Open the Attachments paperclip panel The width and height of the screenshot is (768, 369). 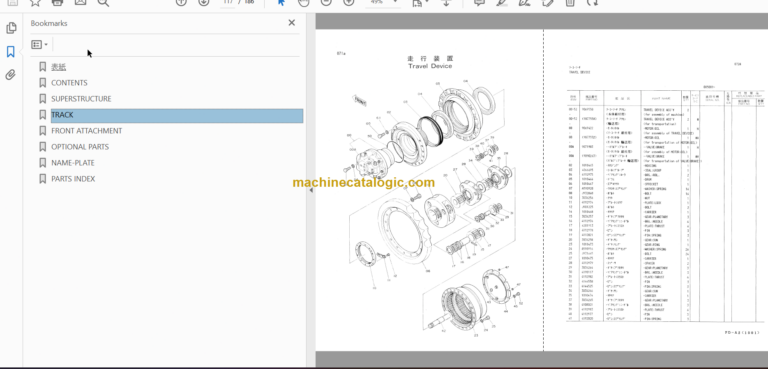click(11, 74)
